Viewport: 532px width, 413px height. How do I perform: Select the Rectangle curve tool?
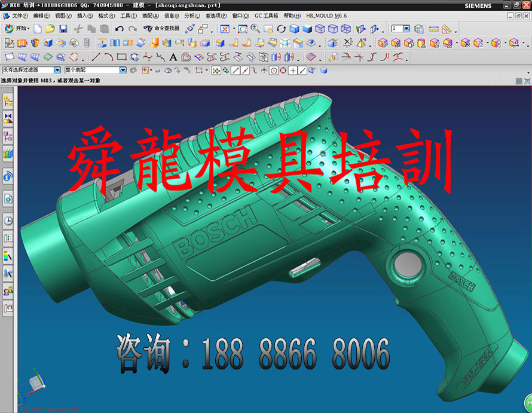[121, 57]
